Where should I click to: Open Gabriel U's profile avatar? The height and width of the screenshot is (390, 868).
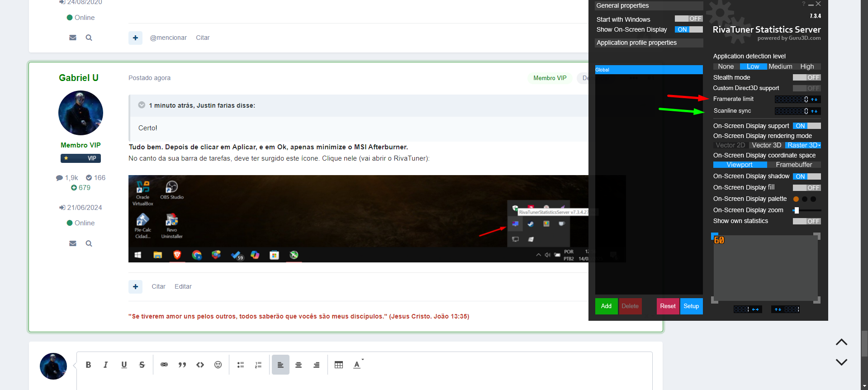(x=81, y=113)
